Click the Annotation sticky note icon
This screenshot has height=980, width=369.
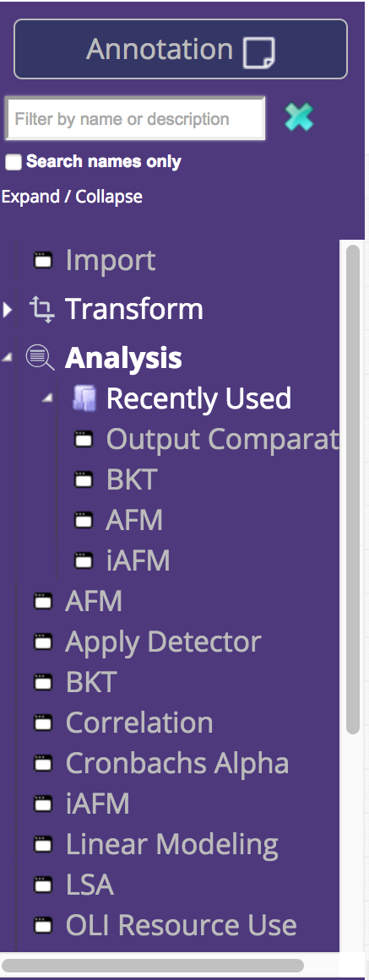[x=258, y=51]
